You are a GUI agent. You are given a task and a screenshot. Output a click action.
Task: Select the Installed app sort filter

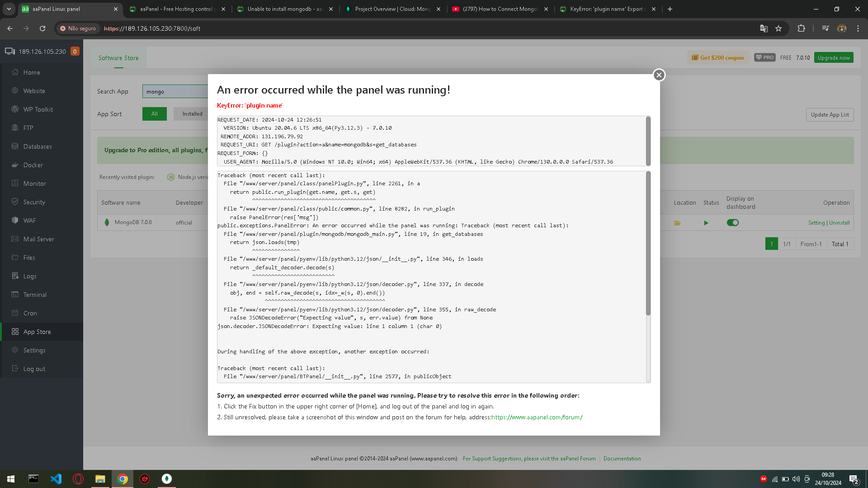(x=192, y=114)
